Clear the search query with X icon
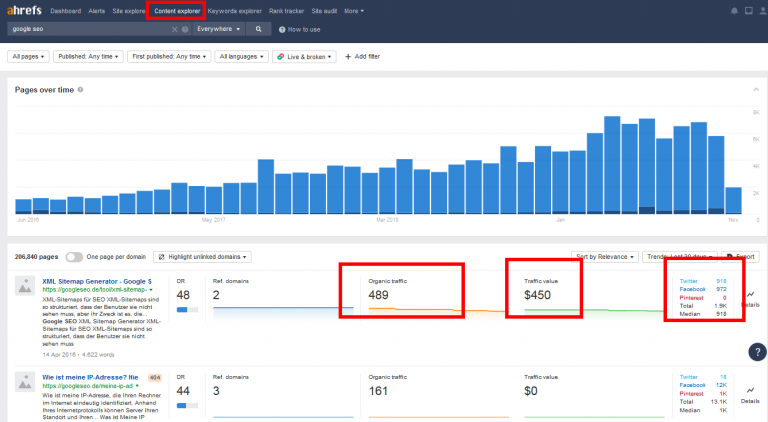Screen dimensions: 768x422 [174, 29]
